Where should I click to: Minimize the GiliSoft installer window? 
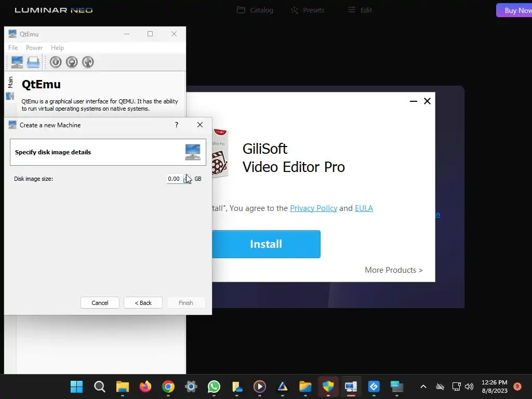(413, 101)
